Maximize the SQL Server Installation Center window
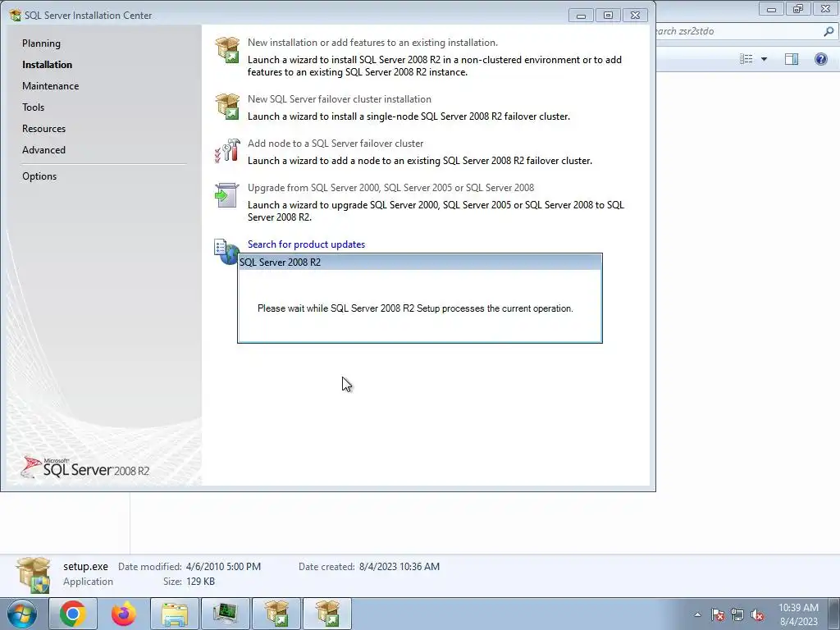Screen dimensions: 840x630 (x=608, y=16)
